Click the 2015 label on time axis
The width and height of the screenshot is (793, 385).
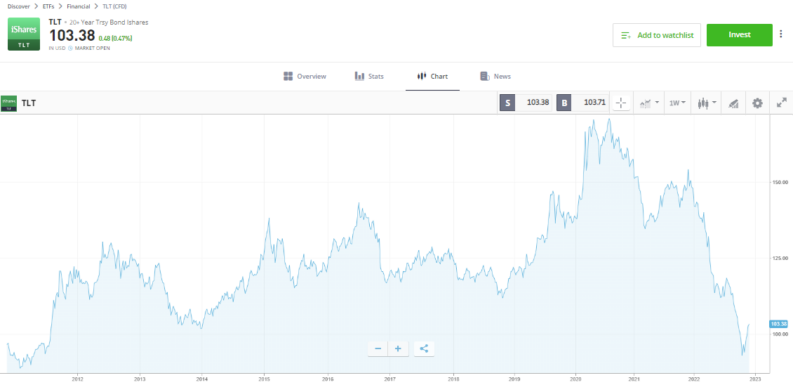264,379
